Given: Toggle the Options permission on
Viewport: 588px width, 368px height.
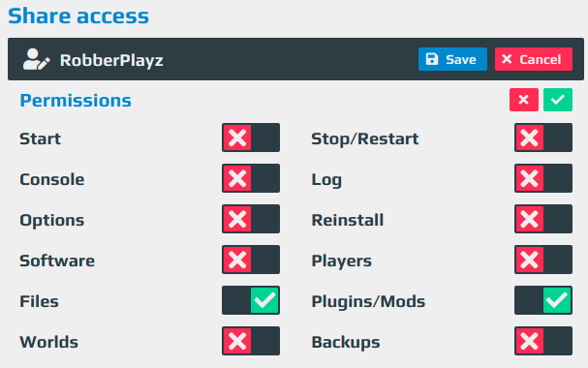Looking at the screenshot, I should (251, 219).
